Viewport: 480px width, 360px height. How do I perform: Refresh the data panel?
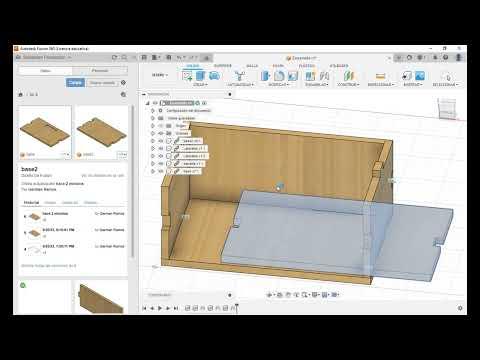(x=114, y=57)
